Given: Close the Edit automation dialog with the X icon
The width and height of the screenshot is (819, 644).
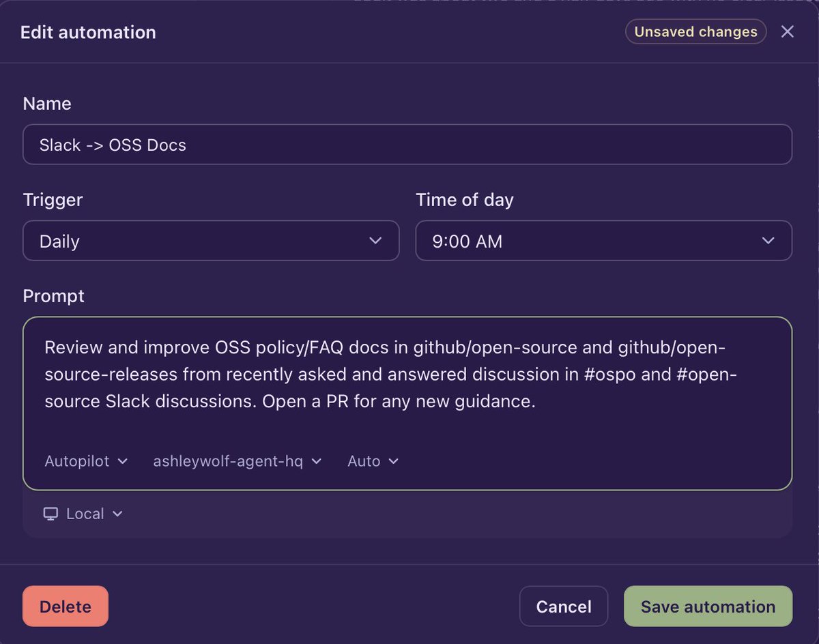Looking at the screenshot, I should pos(788,31).
